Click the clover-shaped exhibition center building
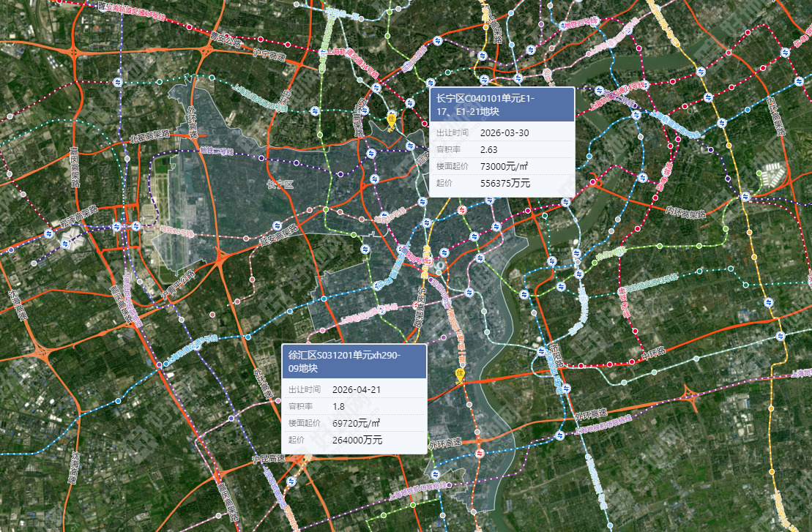Image resolution: width=812 pixels, height=532 pixels. coord(70,239)
